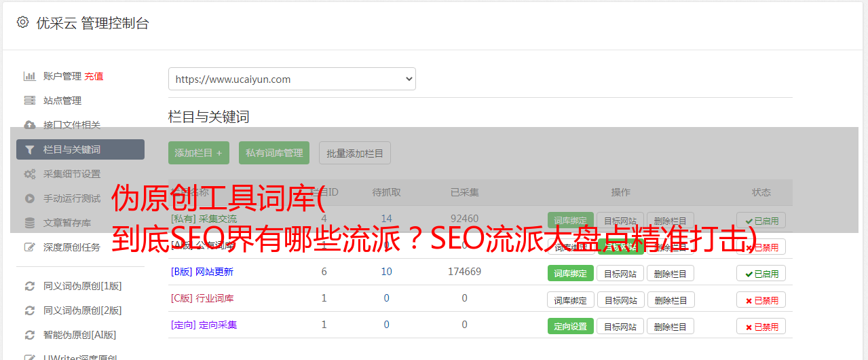Click the 已采集 value 92460

pos(465,219)
